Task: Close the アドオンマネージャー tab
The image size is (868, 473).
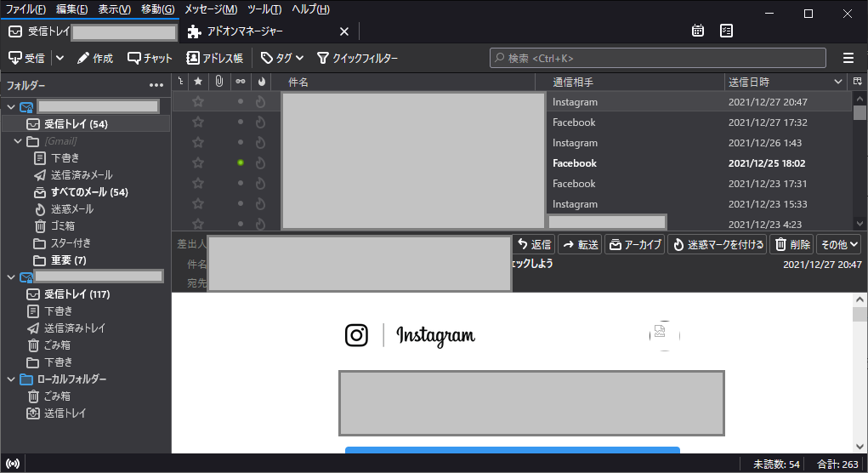Action: tap(343, 31)
